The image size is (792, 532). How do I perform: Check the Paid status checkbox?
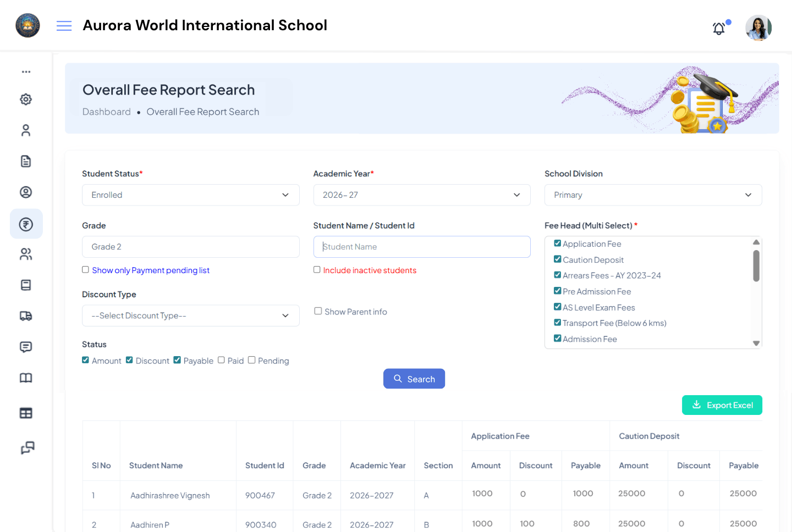(x=222, y=360)
